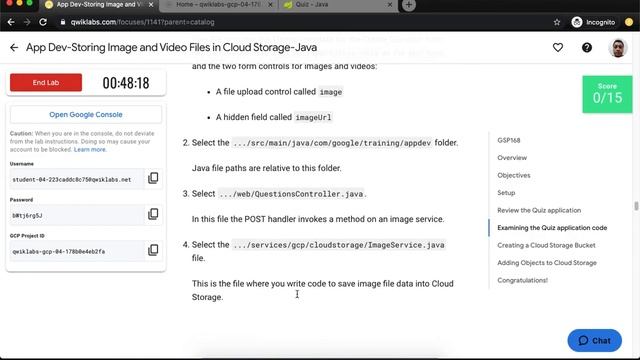
Task: Click the address bar URL
Action: (142, 22)
